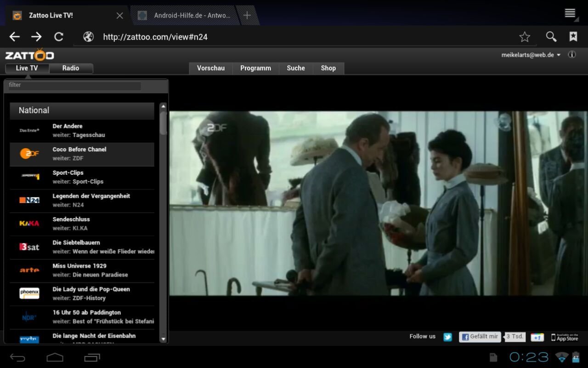Expand the meikelarts@web.de account dropdown
Viewport: 588px width, 368px height.
tap(531, 55)
